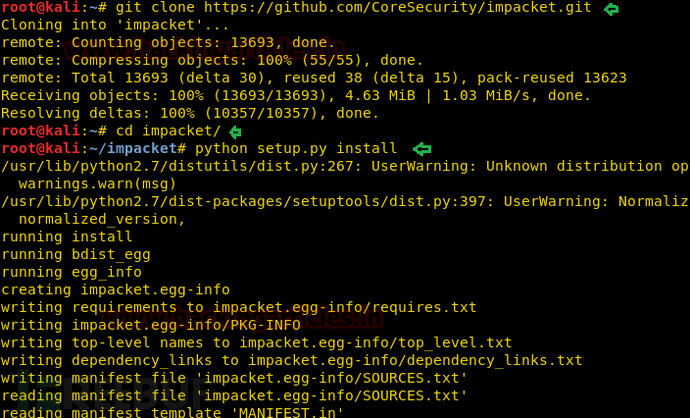This screenshot has height=418, width=690.
Task: Click the impacket.egg-info/requires.txt path
Action: (345, 307)
